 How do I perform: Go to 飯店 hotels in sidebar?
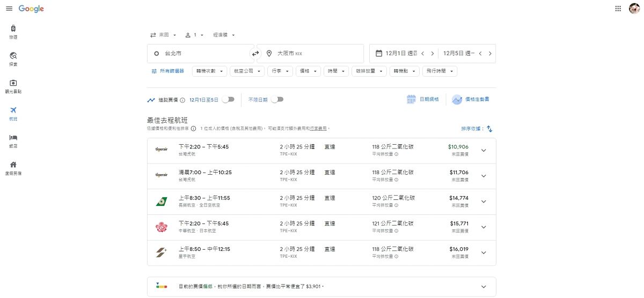point(13,140)
